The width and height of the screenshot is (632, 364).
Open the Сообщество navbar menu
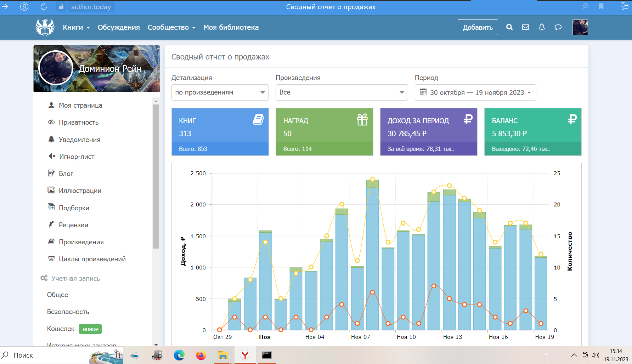coord(171,27)
